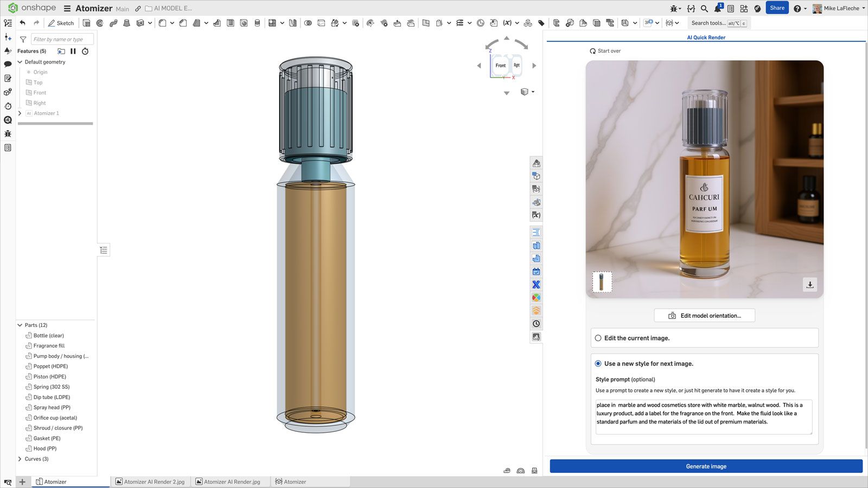Image resolution: width=868 pixels, height=488 pixels.
Task: Select the Boolean tool
Action: point(308,23)
